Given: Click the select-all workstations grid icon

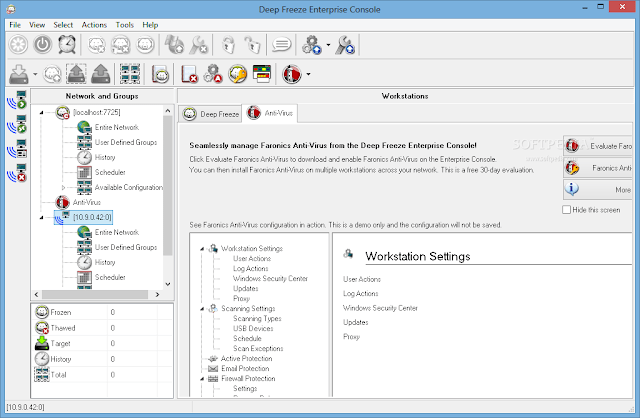Looking at the screenshot, I should (x=130, y=74).
